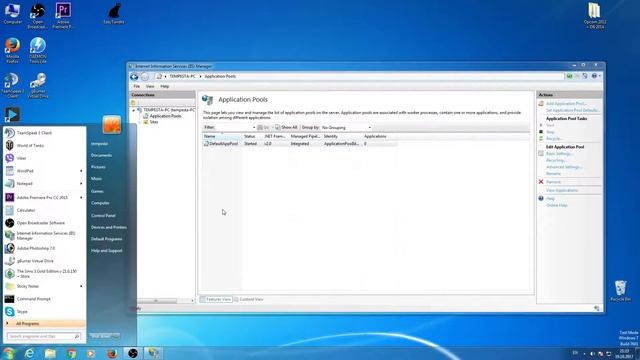Open WordPad from the Start menu
This screenshot has width=640, height=360.
point(44,171)
